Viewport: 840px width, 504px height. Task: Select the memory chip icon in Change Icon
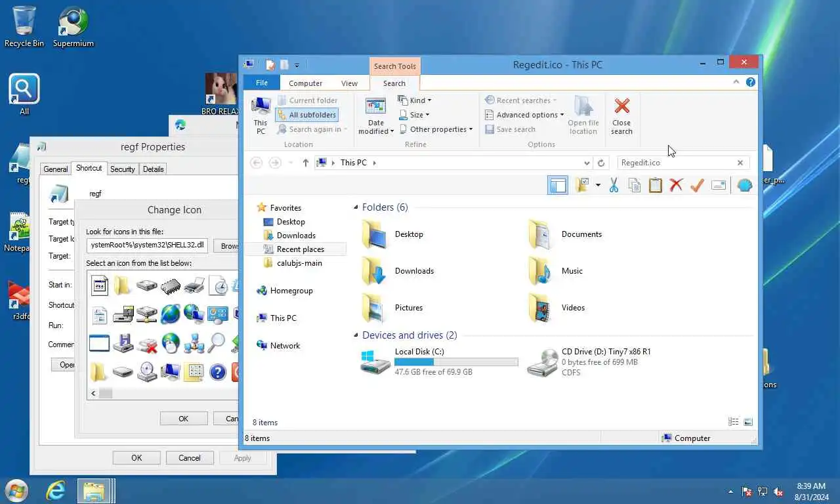point(170,285)
